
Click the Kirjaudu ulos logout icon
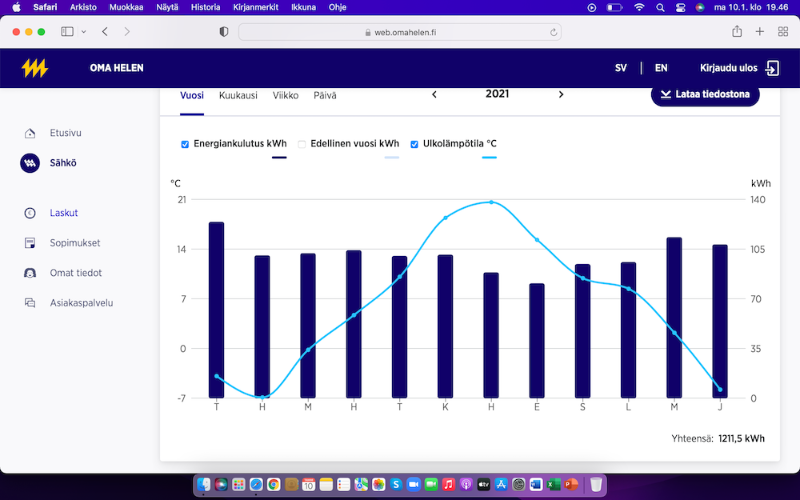[x=772, y=68]
